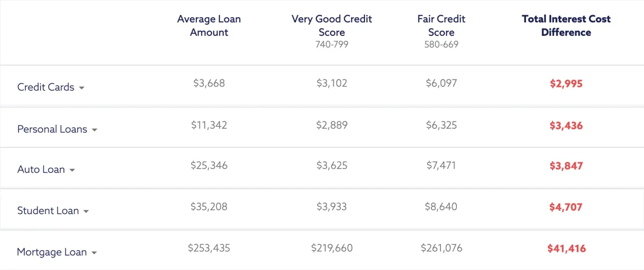Click the Credit Cards row label

pyautogui.click(x=46, y=87)
